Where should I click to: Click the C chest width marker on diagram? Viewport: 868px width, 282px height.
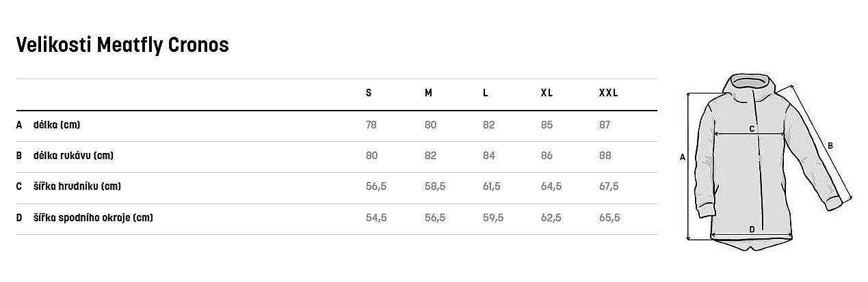click(x=752, y=128)
